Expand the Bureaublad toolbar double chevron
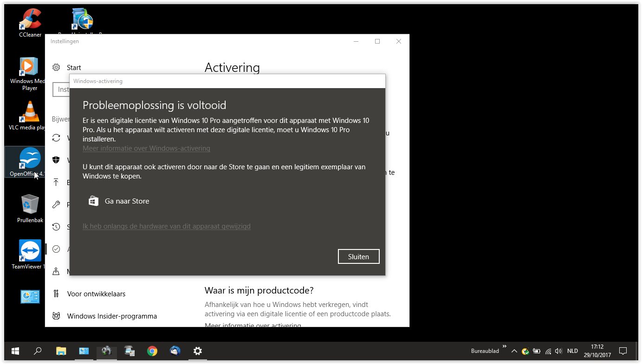The width and height of the screenshot is (642, 364). 504,346
